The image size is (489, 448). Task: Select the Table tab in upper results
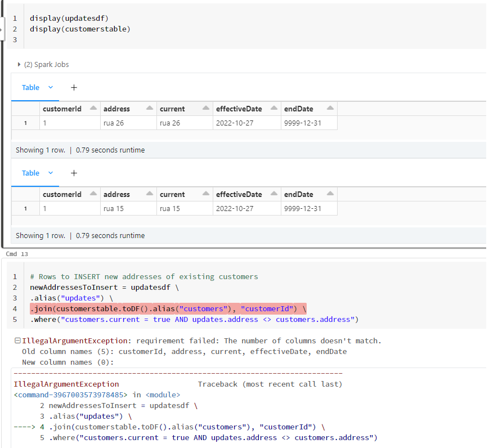pyautogui.click(x=30, y=87)
